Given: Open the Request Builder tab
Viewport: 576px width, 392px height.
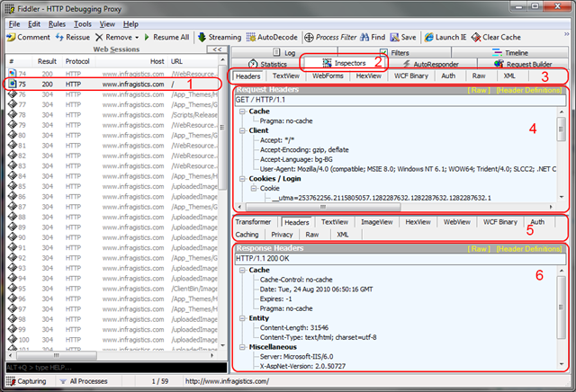Looking at the screenshot, I should (523, 64).
